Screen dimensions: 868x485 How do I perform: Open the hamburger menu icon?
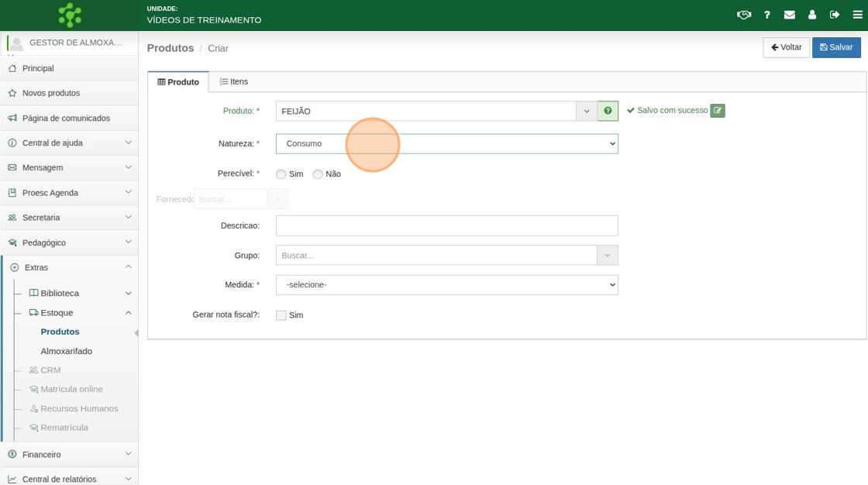coord(857,15)
